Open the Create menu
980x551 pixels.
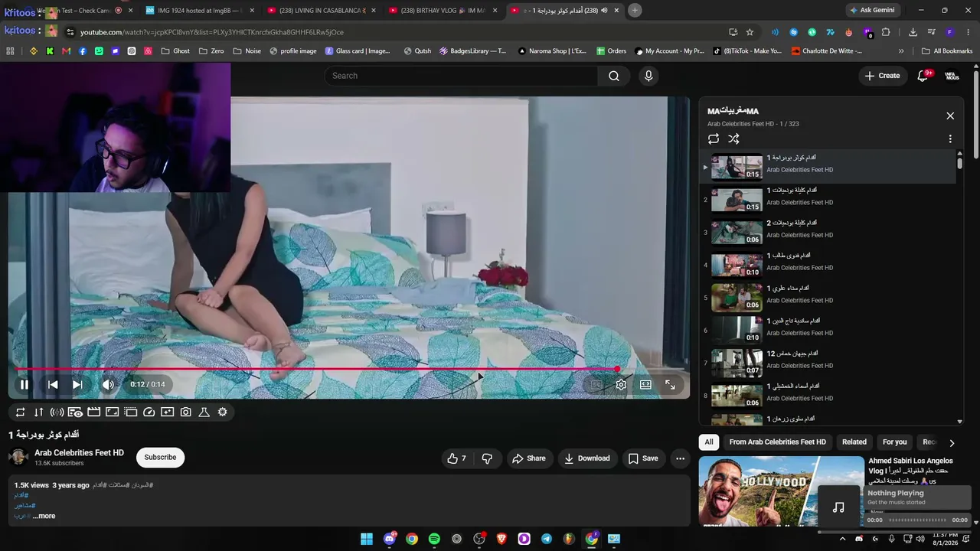point(882,76)
